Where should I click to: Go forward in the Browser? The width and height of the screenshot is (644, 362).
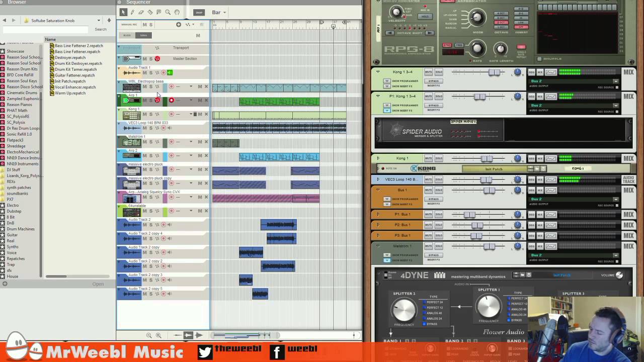[x=14, y=20]
